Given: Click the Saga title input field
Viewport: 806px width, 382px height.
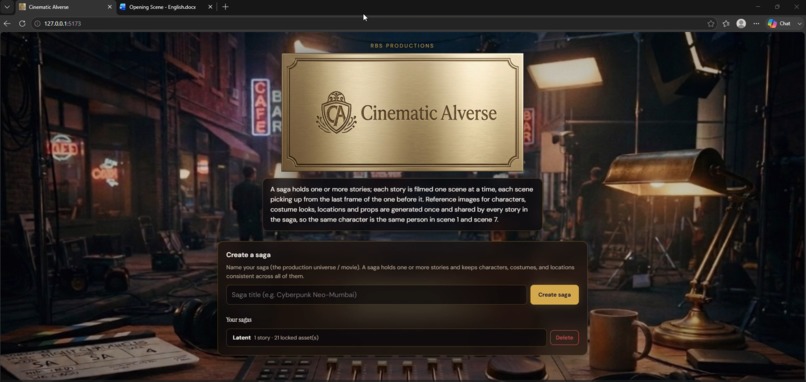Looking at the screenshot, I should coord(376,295).
